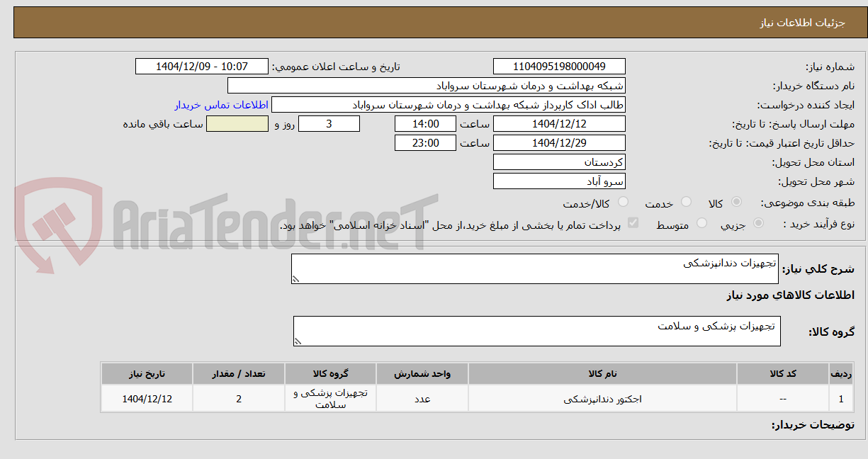Image resolution: width=868 pixels, height=459 pixels.
Task: Click the unit cell عدد
Action: [x=422, y=399]
